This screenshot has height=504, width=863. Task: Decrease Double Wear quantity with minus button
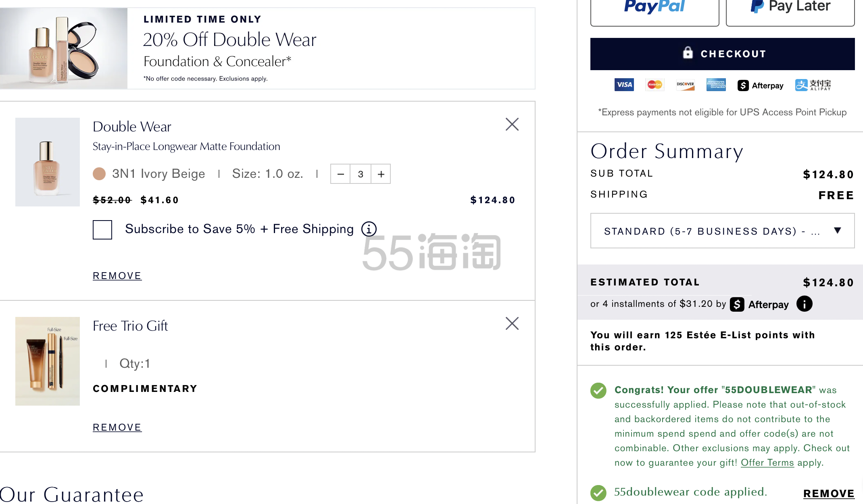(340, 174)
